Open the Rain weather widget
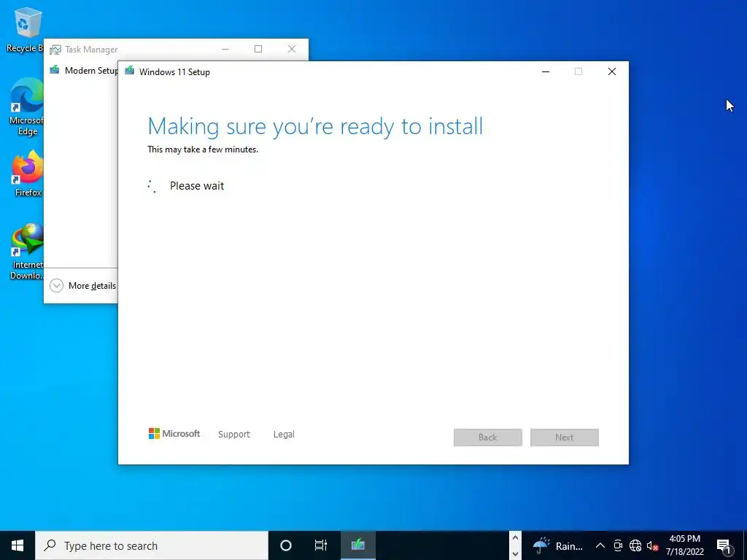Viewport: 747px width, 560px height. [558, 545]
